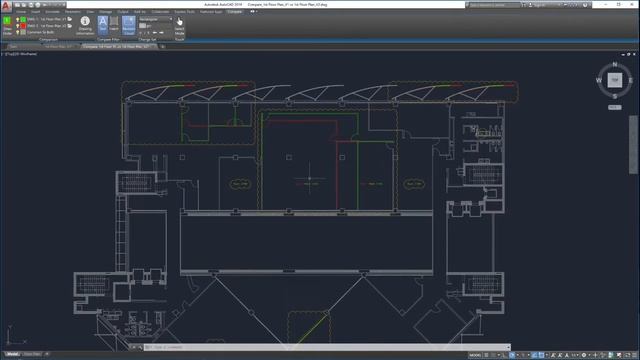Open the AutoCAD application menu
Screen dimensions: 640x360
(x=6, y=6)
